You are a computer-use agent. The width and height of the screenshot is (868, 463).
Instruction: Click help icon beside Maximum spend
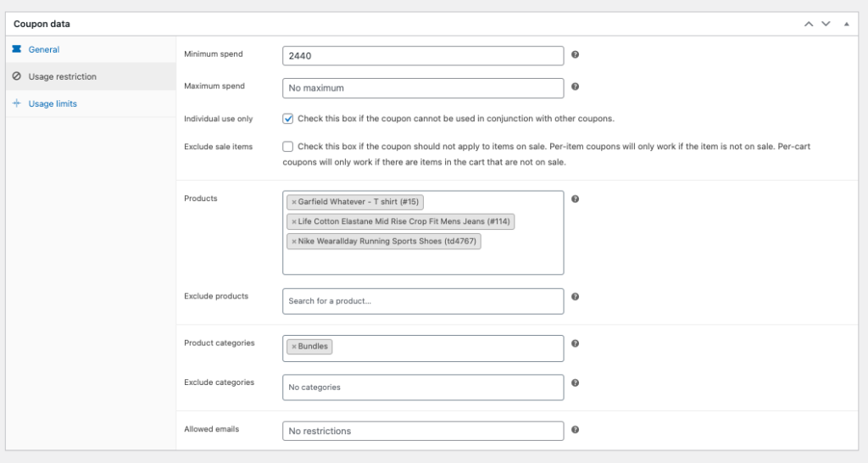pos(576,86)
